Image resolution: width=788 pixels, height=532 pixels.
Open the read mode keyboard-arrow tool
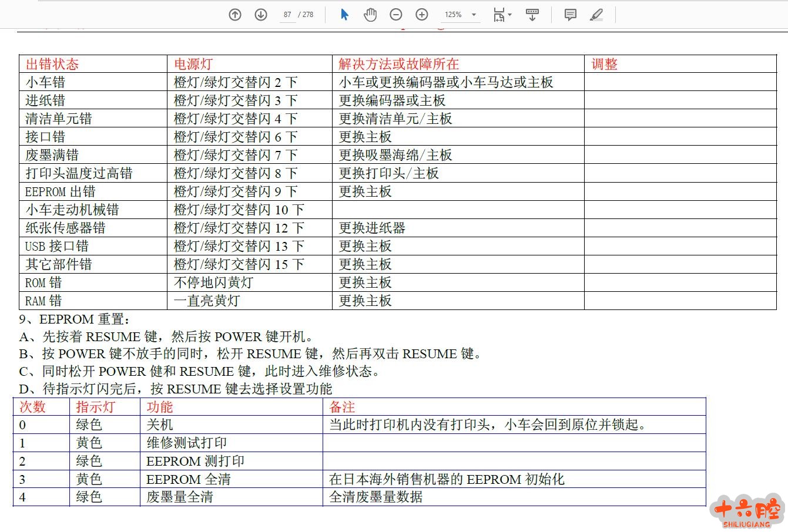click(532, 15)
